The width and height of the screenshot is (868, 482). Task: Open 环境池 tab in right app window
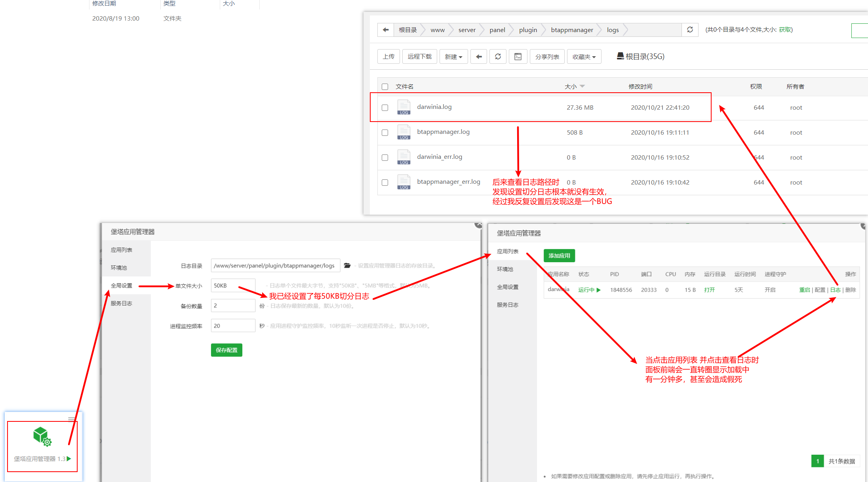point(505,269)
